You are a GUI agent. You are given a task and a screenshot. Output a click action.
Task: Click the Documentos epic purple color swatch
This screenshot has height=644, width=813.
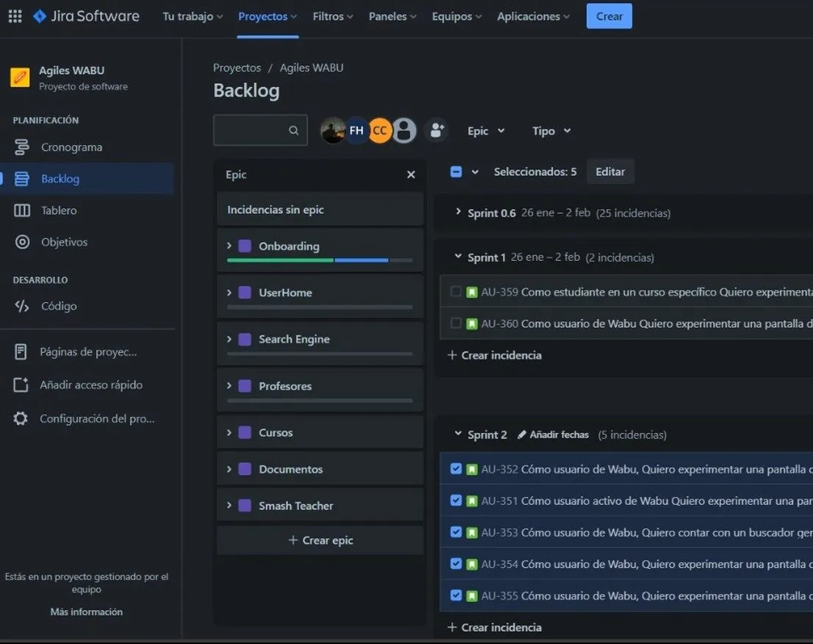pyautogui.click(x=245, y=469)
